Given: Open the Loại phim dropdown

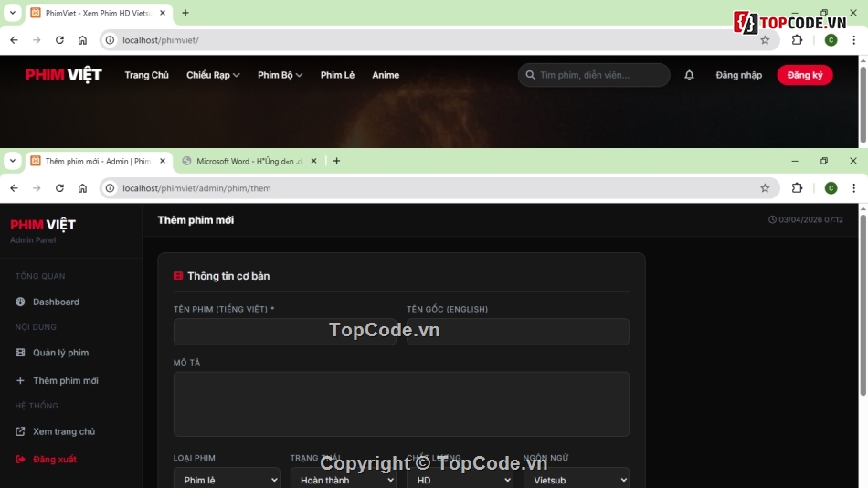Looking at the screenshot, I should pos(227,480).
